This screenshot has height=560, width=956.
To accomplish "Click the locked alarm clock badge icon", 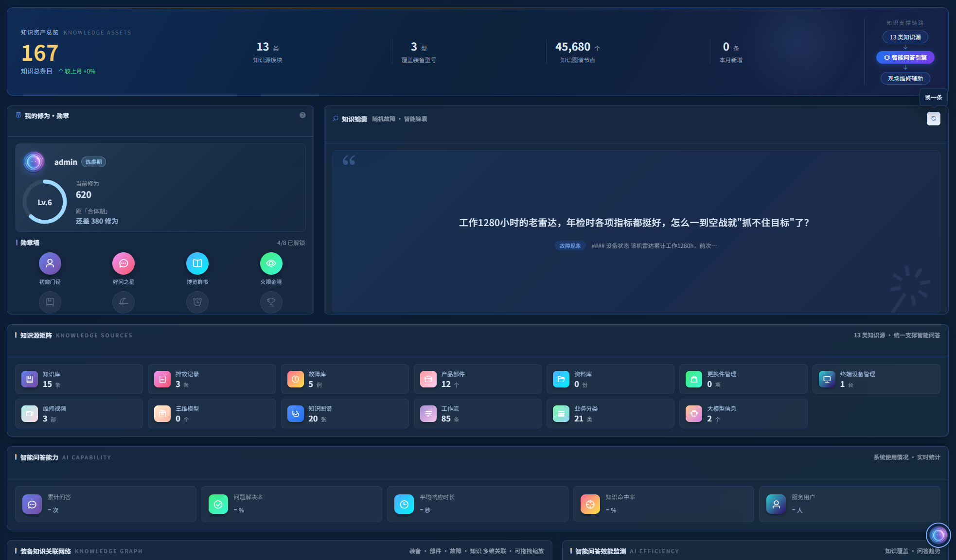I will click(197, 302).
